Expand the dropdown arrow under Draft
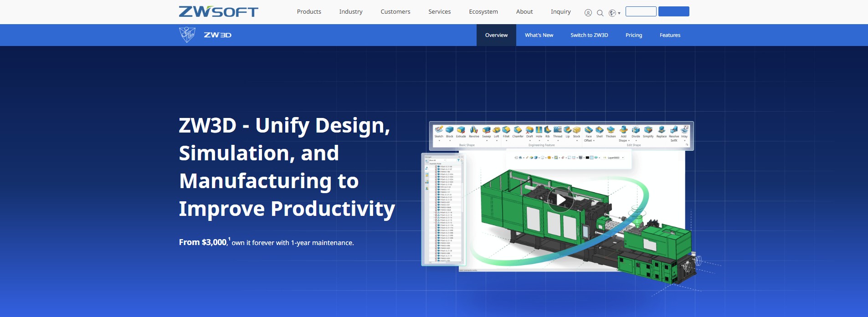The height and width of the screenshot is (317, 868). click(530, 141)
